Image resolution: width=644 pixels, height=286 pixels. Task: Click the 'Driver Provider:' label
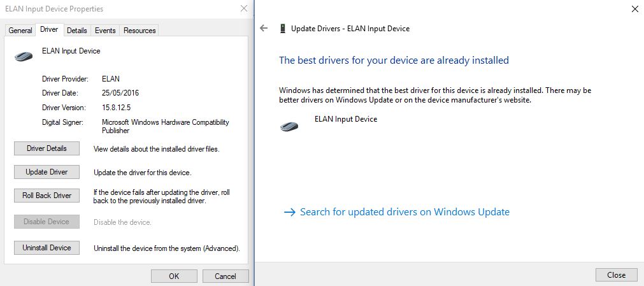click(66, 78)
